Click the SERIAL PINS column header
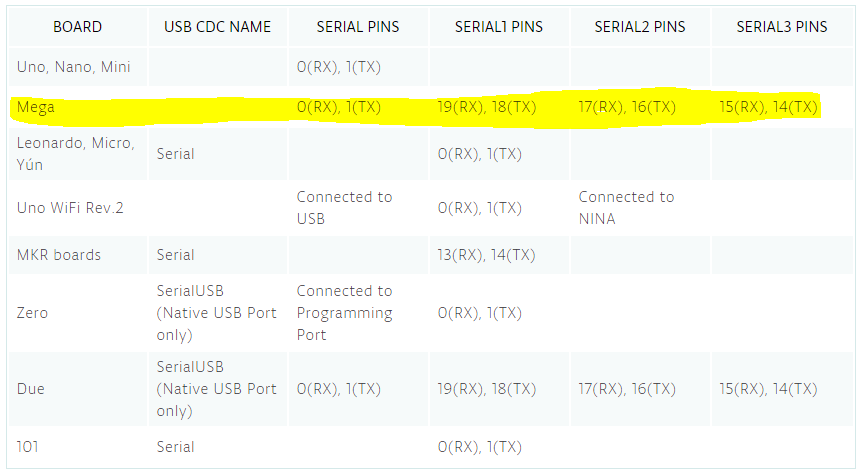This screenshot has height=472, width=860. pos(357,27)
